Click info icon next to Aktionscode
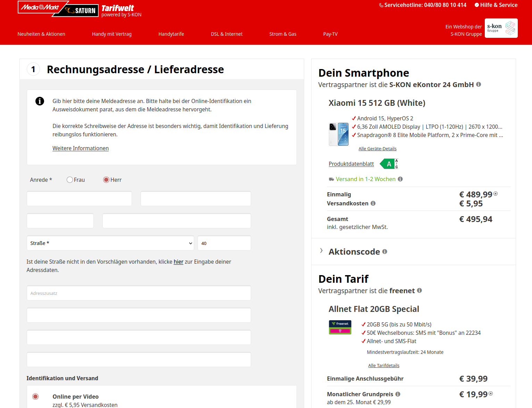The image size is (532, 408). click(385, 252)
